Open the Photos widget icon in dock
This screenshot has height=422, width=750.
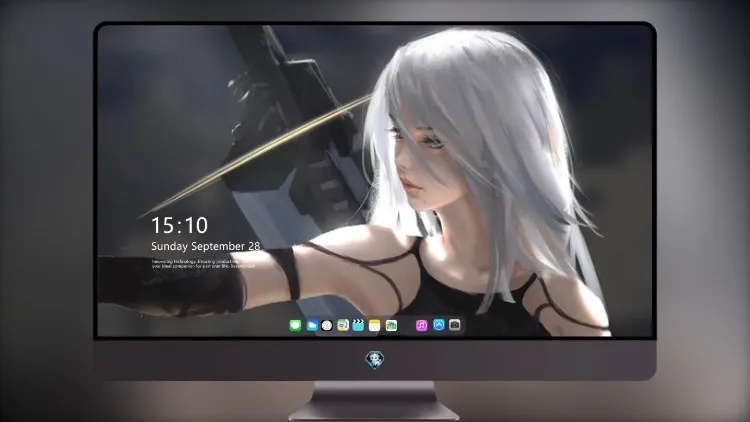coord(391,325)
